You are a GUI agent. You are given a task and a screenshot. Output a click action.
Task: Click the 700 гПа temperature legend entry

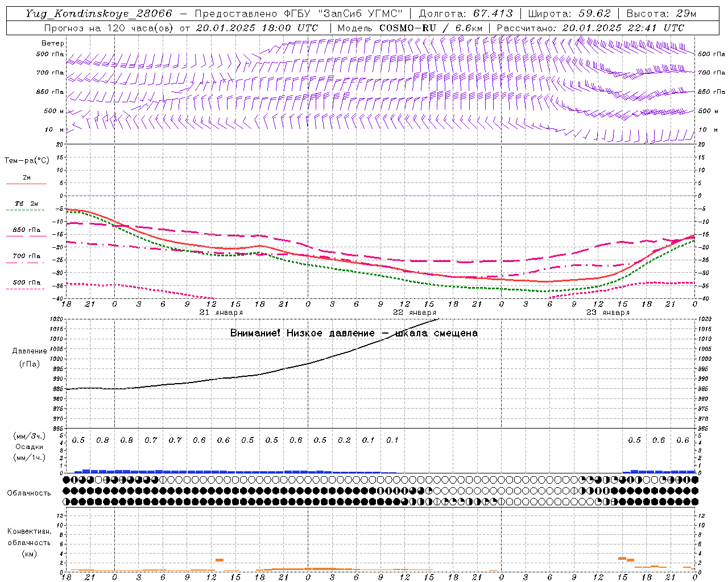tap(27, 256)
